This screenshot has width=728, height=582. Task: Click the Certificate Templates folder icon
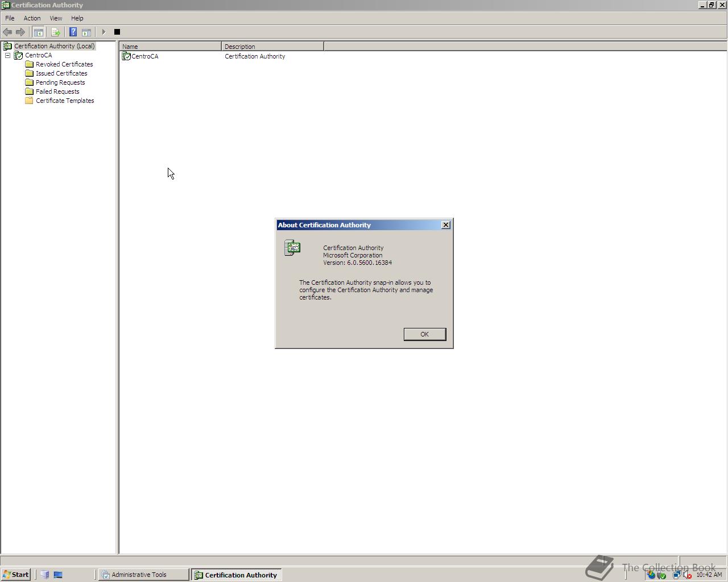point(30,101)
